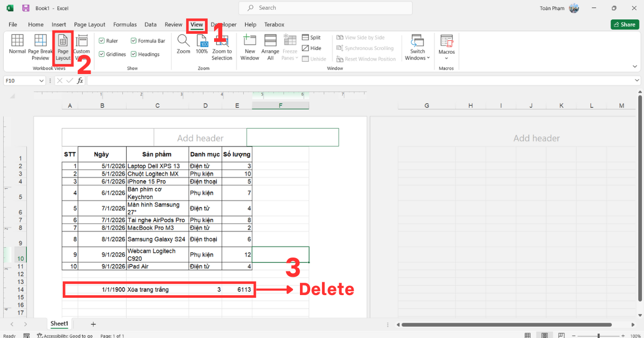Click View Side by Side
The image size is (644, 338).
pos(360,38)
